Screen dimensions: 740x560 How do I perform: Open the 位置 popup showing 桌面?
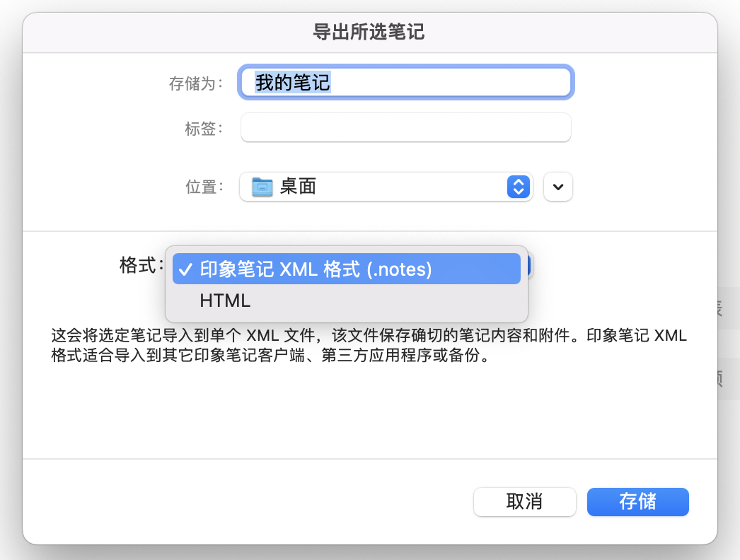384,187
